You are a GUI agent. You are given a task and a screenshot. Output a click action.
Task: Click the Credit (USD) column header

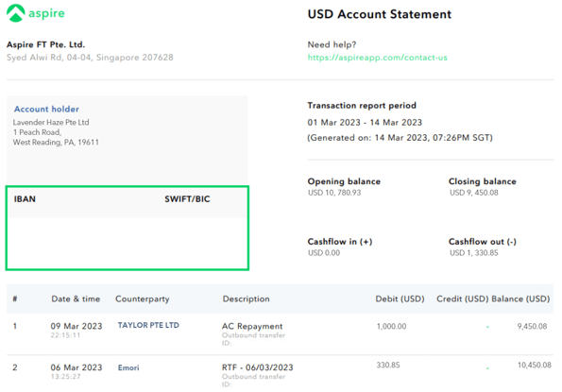click(x=463, y=298)
